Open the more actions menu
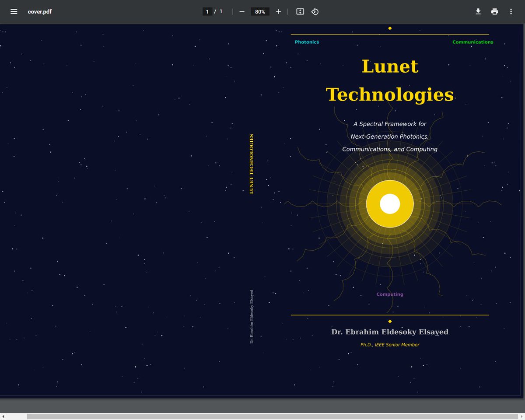 pos(511,11)
